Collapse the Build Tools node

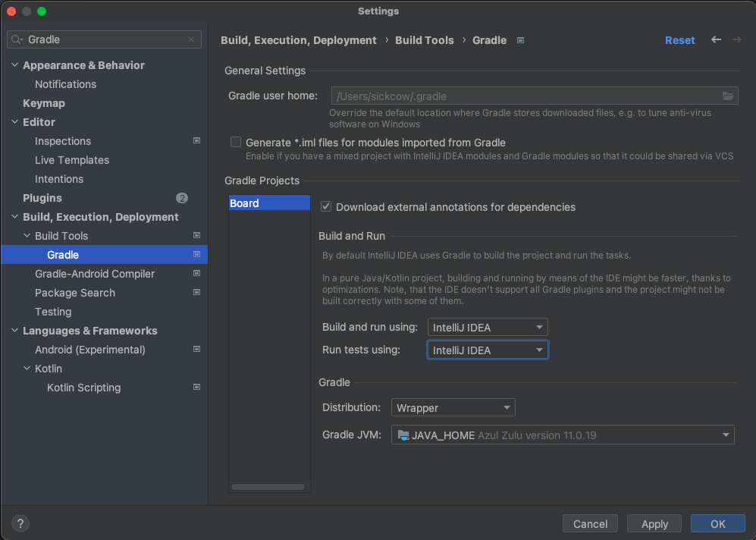coord(27,235)
